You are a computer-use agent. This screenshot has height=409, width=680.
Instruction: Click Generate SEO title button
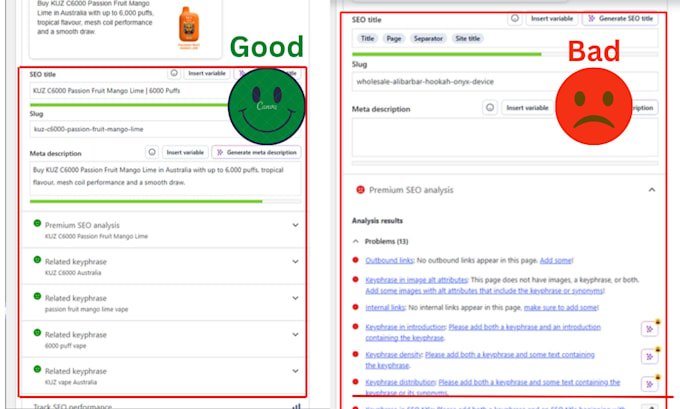click(620, 18)
